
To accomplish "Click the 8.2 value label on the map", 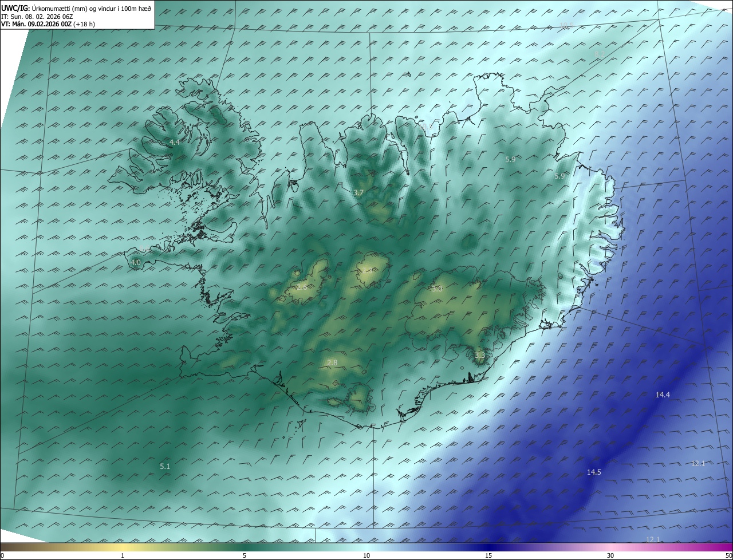I will point(599,54).
